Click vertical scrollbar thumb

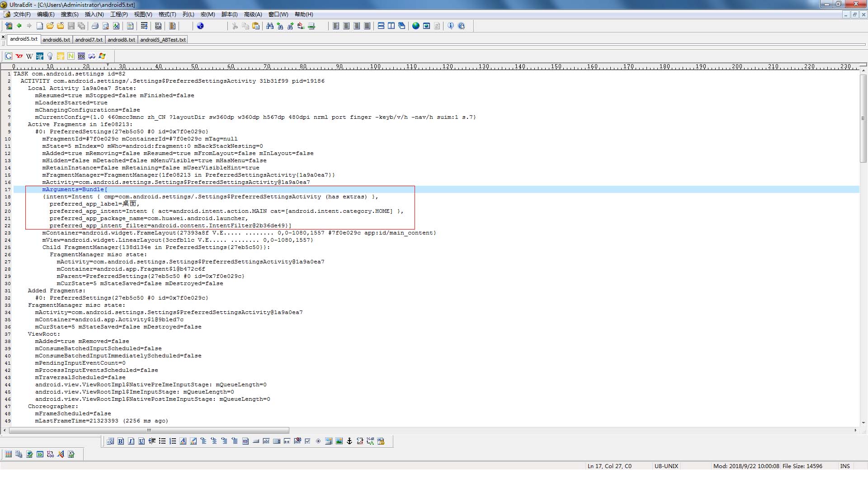coord(863,118)
